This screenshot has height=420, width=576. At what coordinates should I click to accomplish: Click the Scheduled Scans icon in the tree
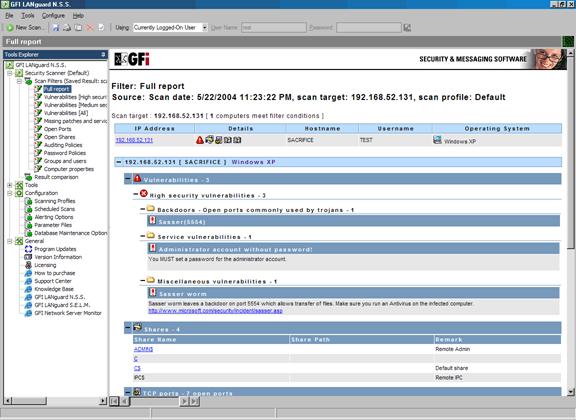pyautogui.click(x=28, y=209)
